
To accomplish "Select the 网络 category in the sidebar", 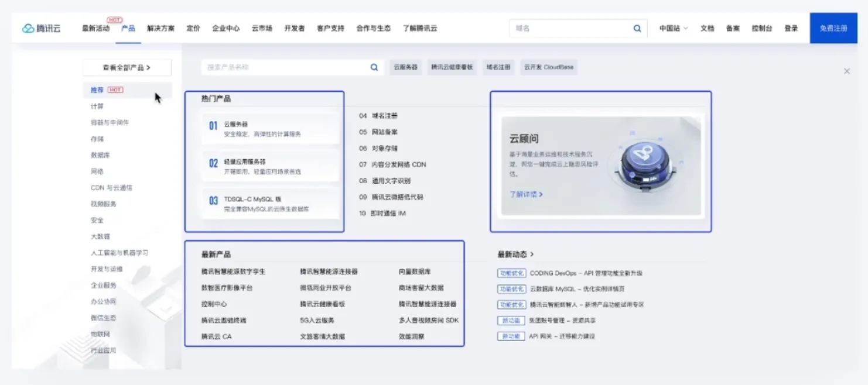I will [x=97, y=171].
